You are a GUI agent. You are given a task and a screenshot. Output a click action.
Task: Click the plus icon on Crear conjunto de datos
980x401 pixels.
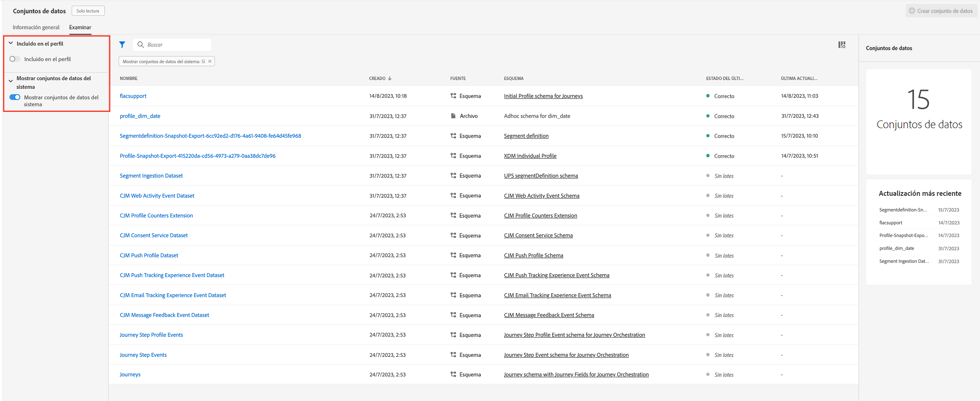(912, 11)
